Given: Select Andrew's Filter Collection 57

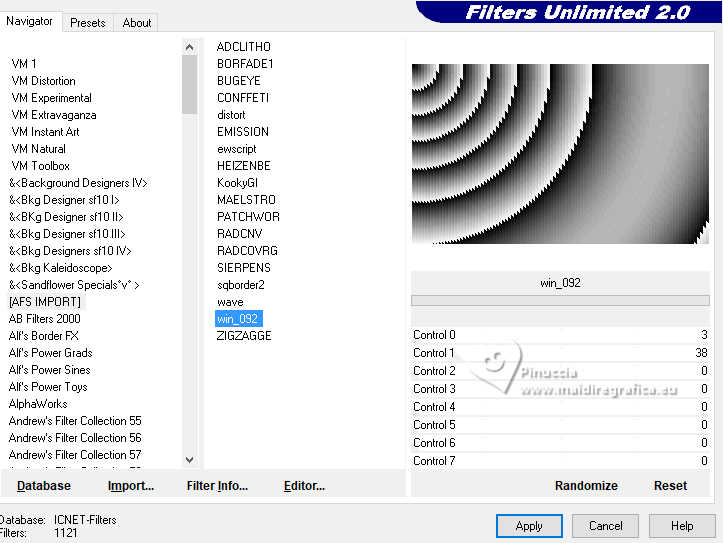Looking at the screenshot, I should tap(75, 455).
